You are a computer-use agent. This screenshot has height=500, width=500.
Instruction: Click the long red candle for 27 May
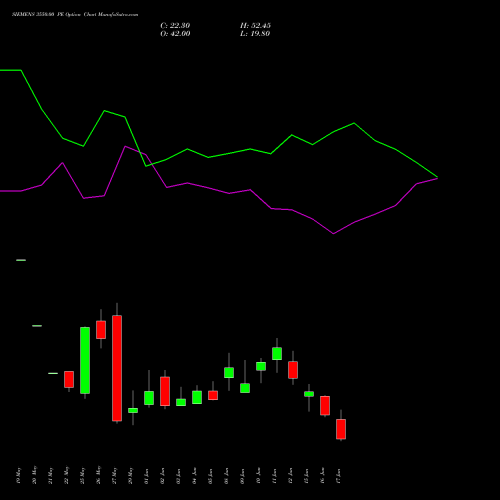117,368
